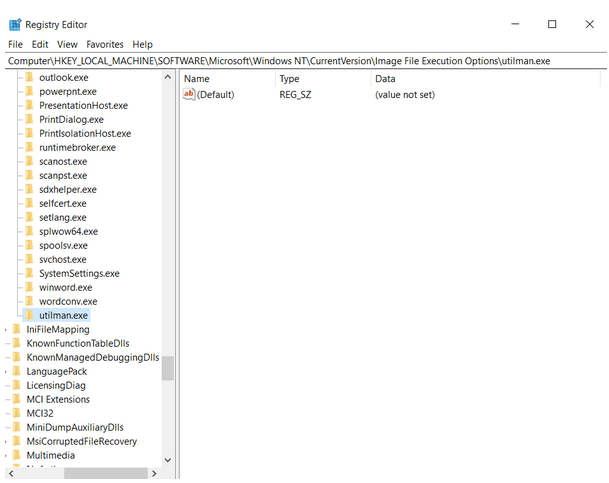
Task: Click the (Default) string value icon
Action: 189,94
